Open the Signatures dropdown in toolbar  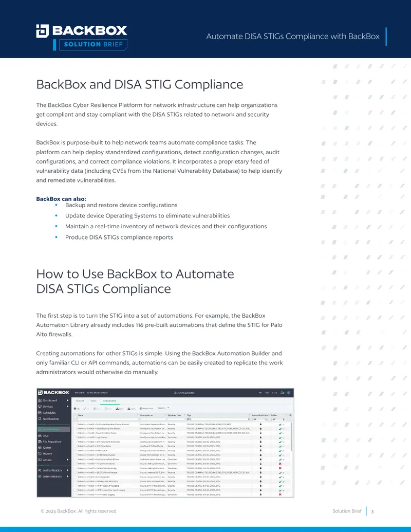coord(163,408)
